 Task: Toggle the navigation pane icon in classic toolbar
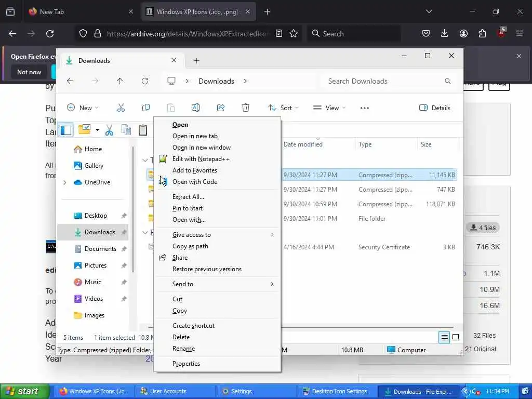tap(66, 130)
